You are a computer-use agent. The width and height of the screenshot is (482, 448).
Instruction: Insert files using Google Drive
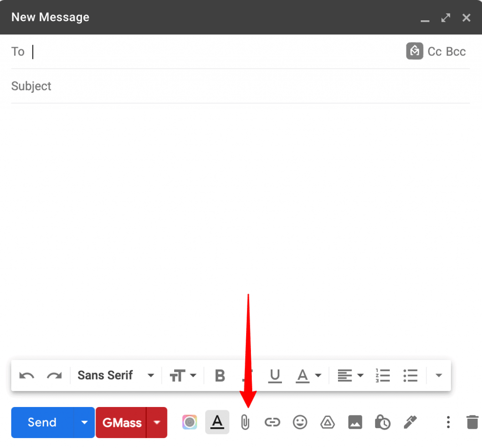pyautogui.click(x=327, y=422)
